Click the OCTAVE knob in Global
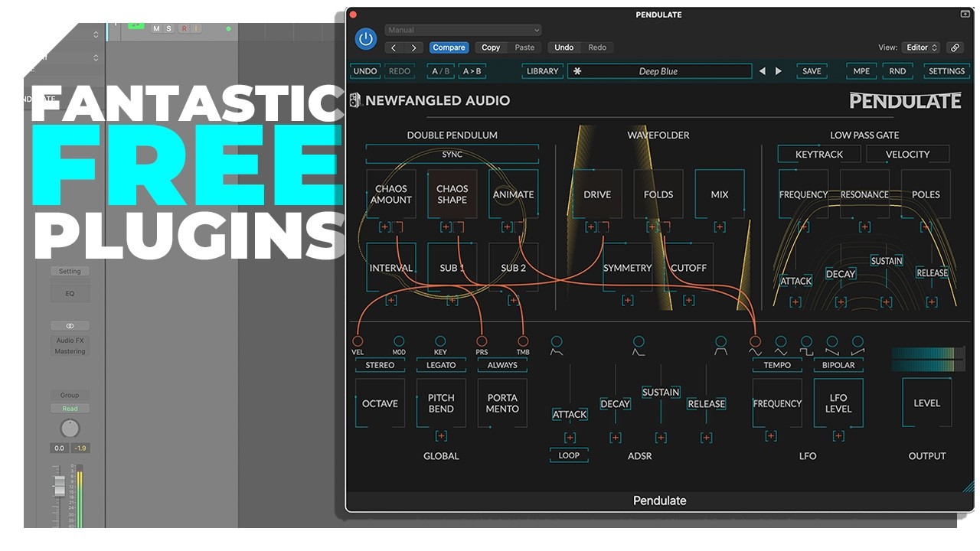980x551 pixels. (381, 403)
